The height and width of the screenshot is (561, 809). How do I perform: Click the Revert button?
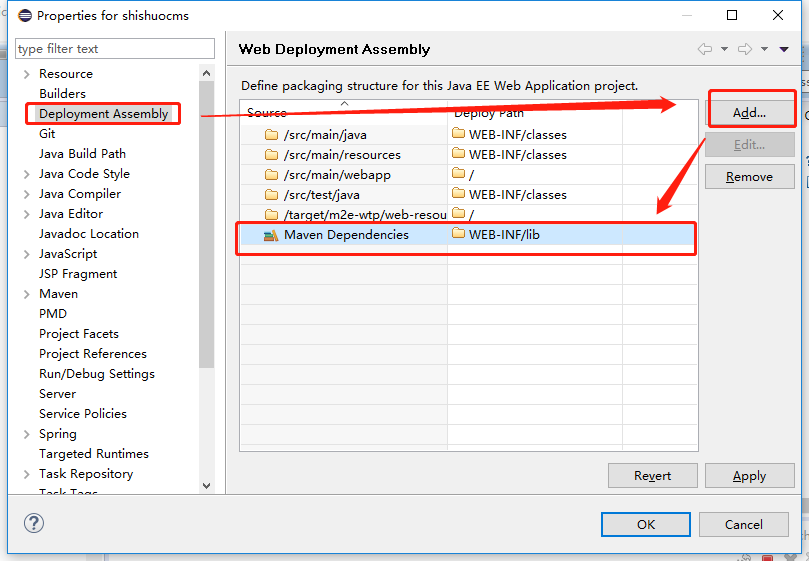[653, 476]
